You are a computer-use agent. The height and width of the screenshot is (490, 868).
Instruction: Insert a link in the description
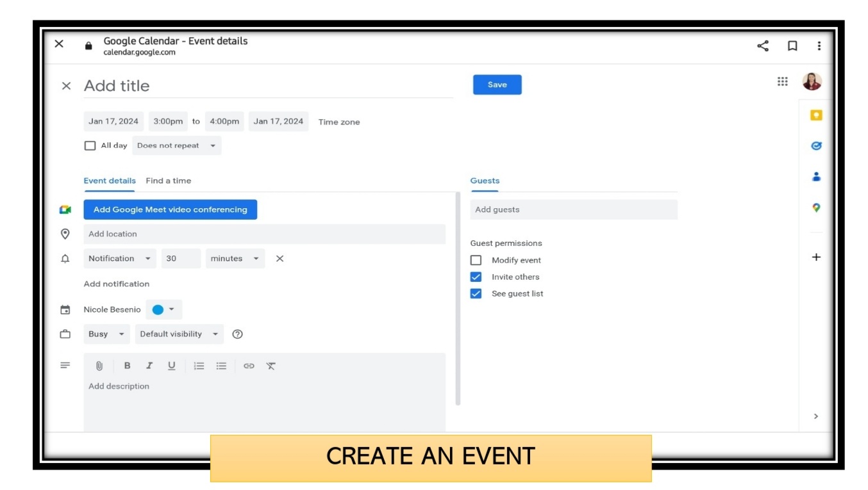(249, 366)
